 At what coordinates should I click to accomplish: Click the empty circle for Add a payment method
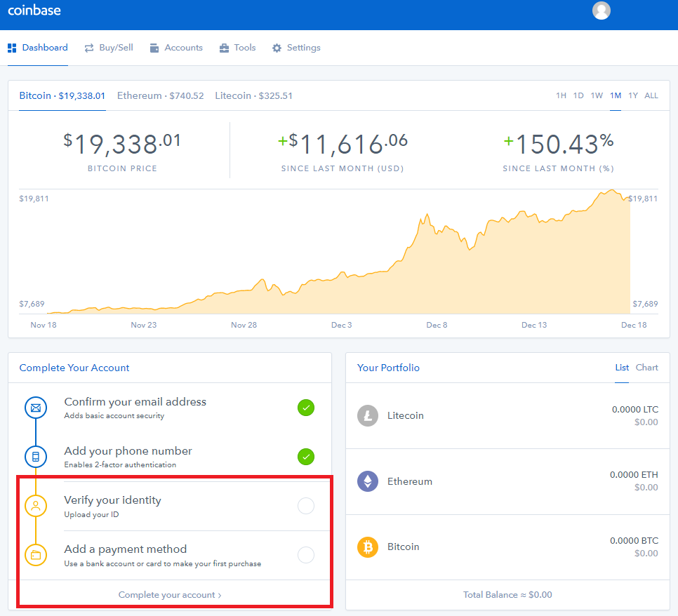click(x=306, y=555)
